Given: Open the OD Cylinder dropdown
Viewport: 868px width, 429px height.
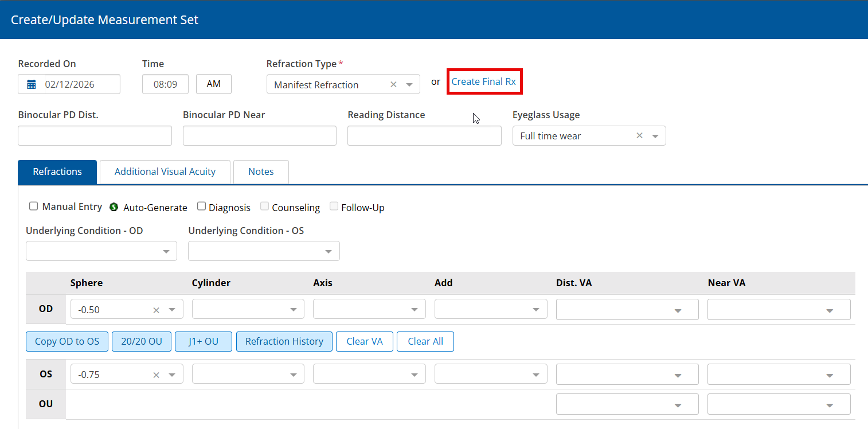Looking at the screenshot, I should coord(293,310).
